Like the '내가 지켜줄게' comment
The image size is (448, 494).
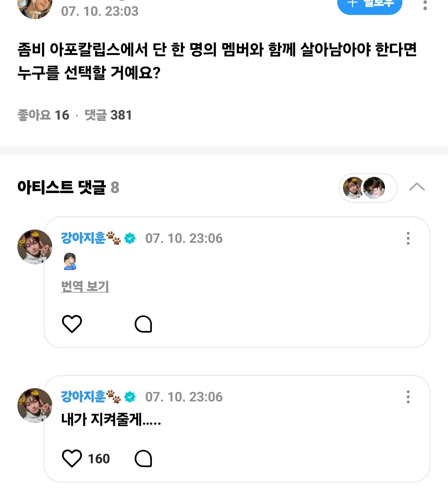[72, 458]
